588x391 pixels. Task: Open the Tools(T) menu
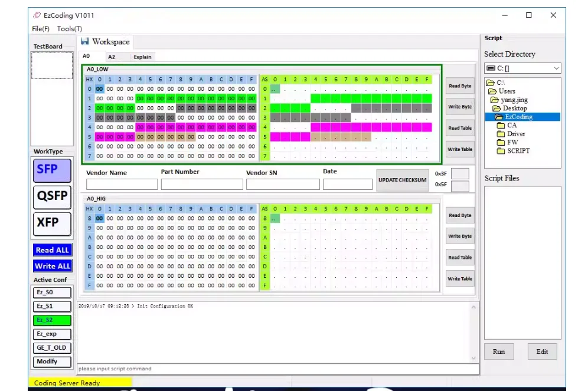pos(70,29)
